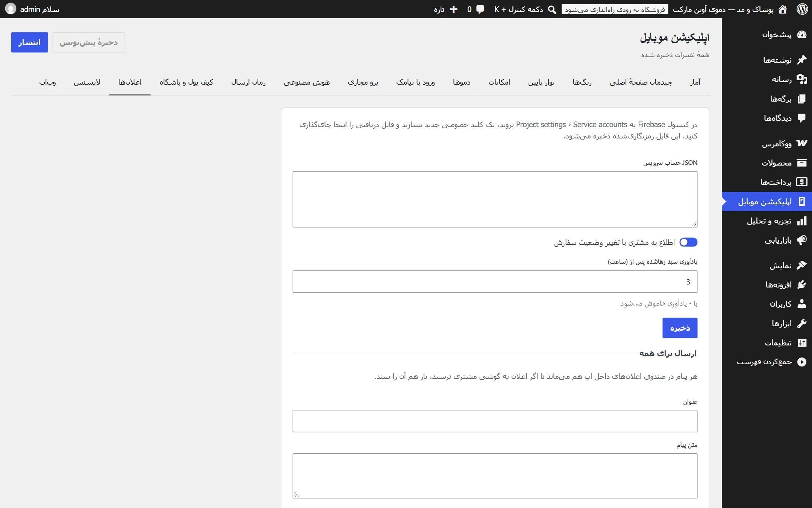
Task: Click the search magnifier icon in admin bar
Action: tap(552, 9)
